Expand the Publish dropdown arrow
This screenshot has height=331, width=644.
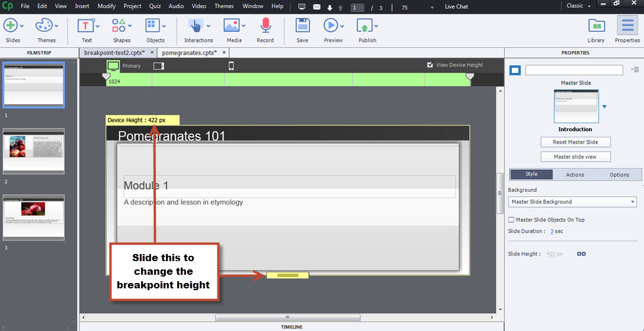(x=376, y=26)
